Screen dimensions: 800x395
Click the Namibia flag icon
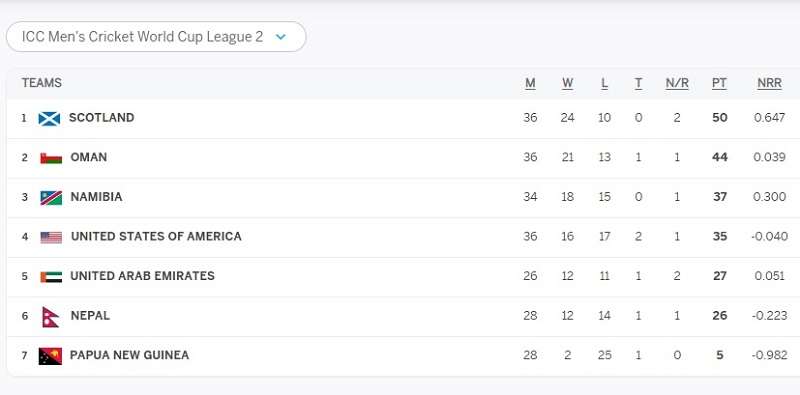51,198
